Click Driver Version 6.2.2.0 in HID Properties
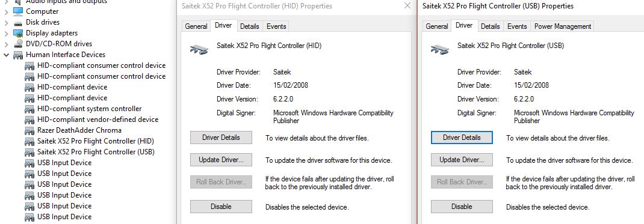 [283, 99]
